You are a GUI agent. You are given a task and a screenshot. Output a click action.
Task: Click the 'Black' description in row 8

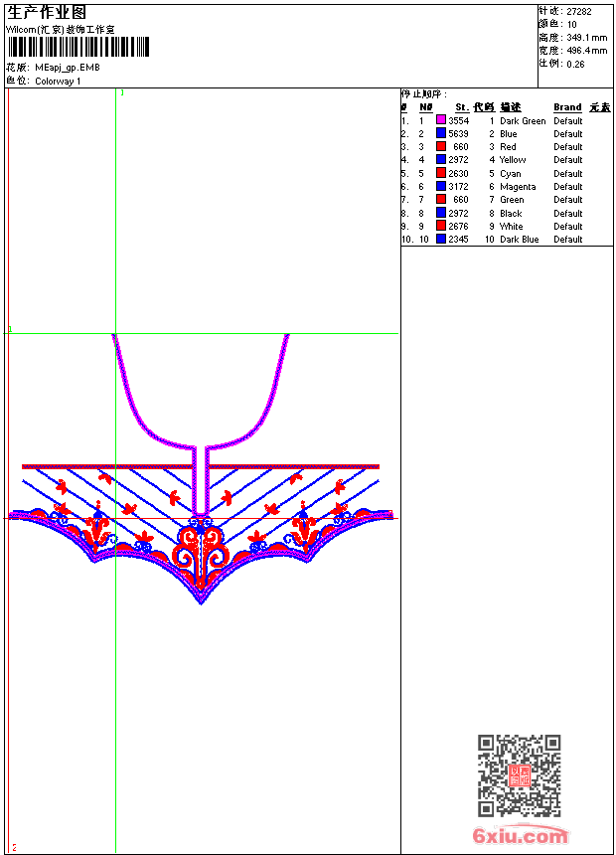click(511, 213)
